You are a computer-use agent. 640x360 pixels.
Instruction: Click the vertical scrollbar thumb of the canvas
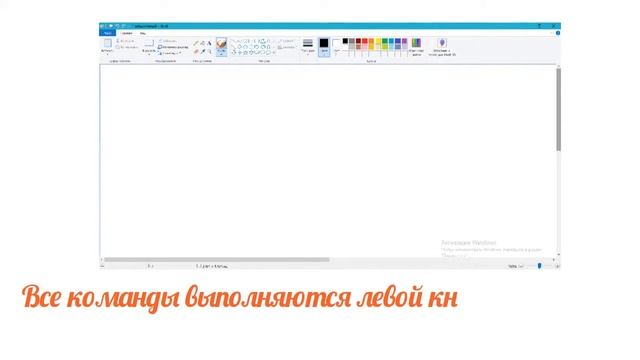pyautogui.click(x=558, y=109)
